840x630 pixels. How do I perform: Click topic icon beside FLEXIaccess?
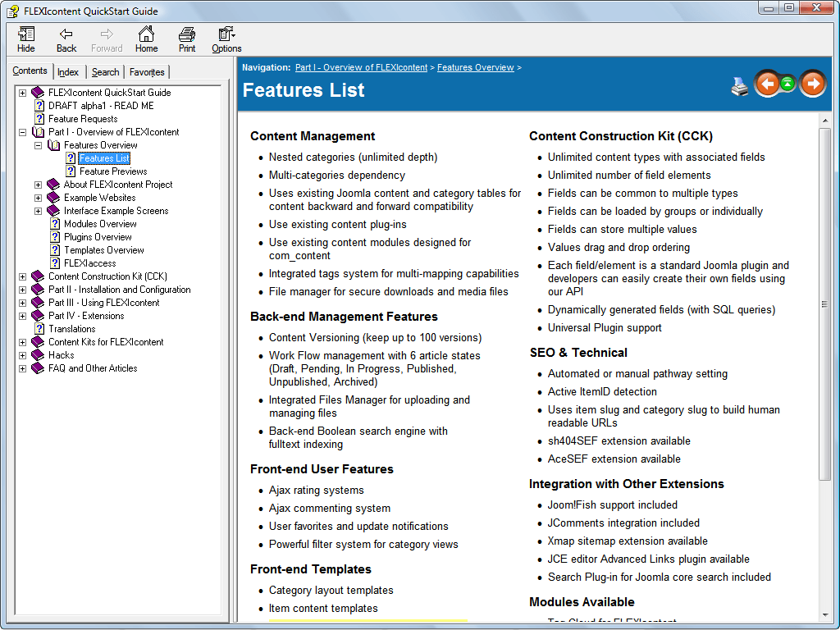click(55, 263)
